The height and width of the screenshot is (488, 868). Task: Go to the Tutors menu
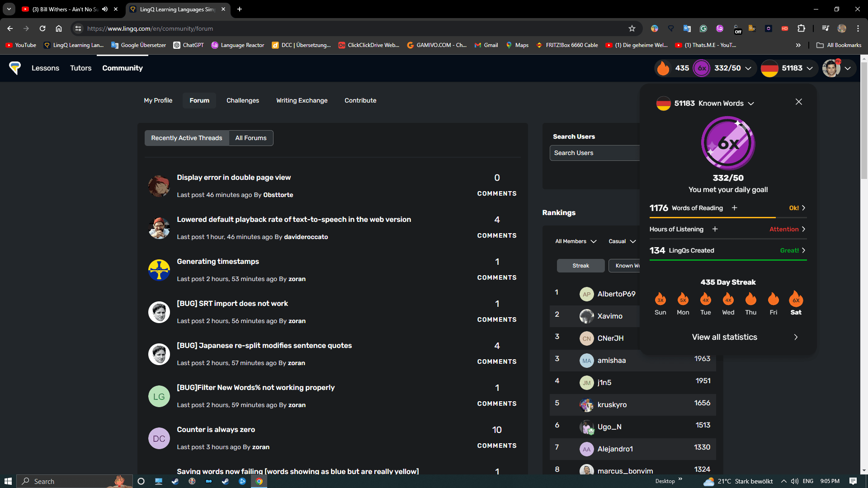coord(81,68)
